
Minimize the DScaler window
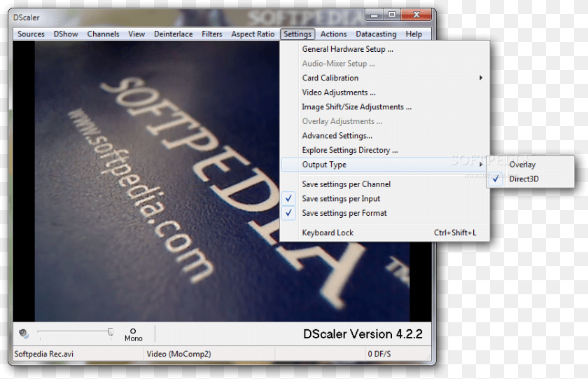pyautogui.click(x=374, y=15)
